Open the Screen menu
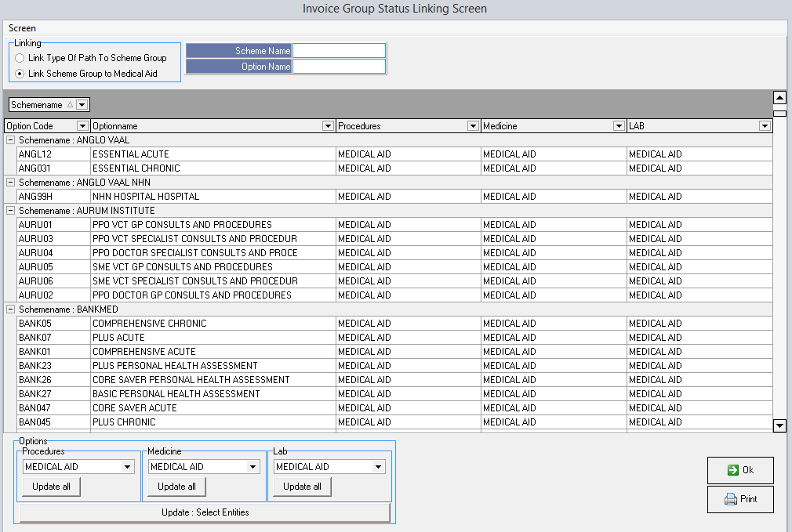This screenshot has height=532, width=792. click(x=22, y=28)
